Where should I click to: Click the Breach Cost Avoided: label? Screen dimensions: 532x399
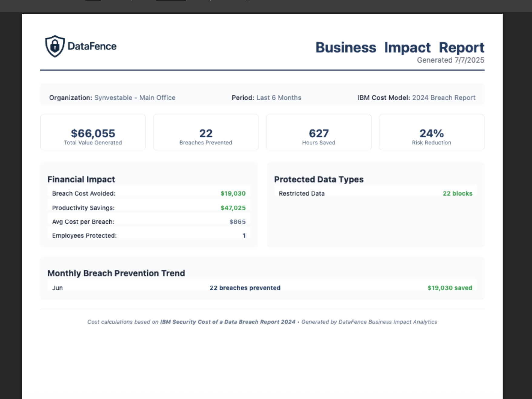84,193
